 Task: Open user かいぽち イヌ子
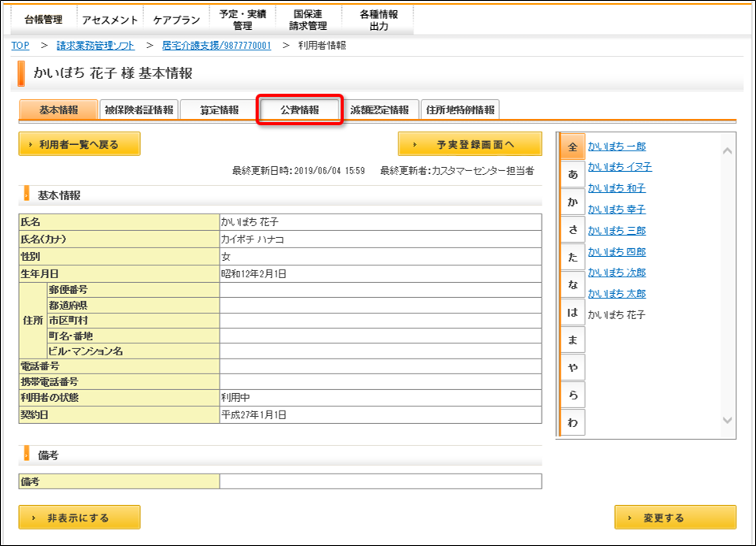coord(620,167)
